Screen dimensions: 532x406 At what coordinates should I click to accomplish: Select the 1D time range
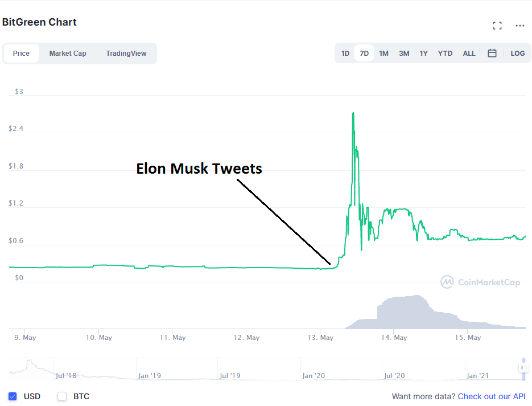coord(345,54)
